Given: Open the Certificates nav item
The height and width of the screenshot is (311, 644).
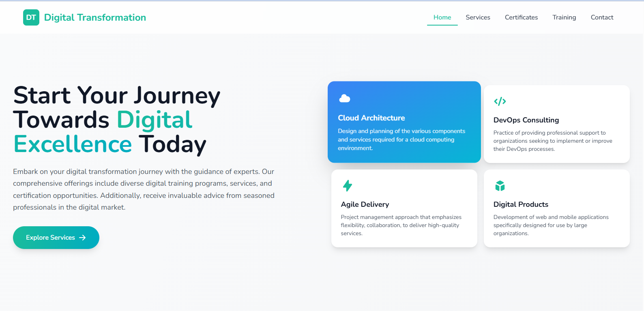Looking at the screenshot, I should (x=521, y=17).
